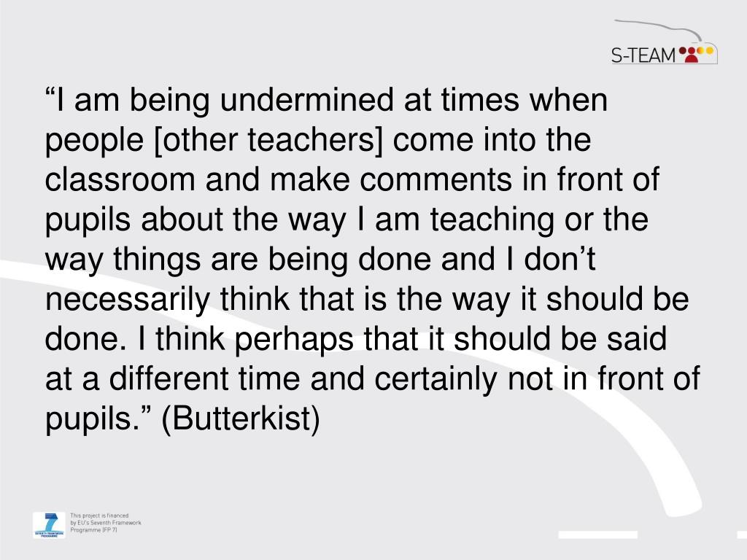Click the word "comments" in the third line

pos(436,180)
